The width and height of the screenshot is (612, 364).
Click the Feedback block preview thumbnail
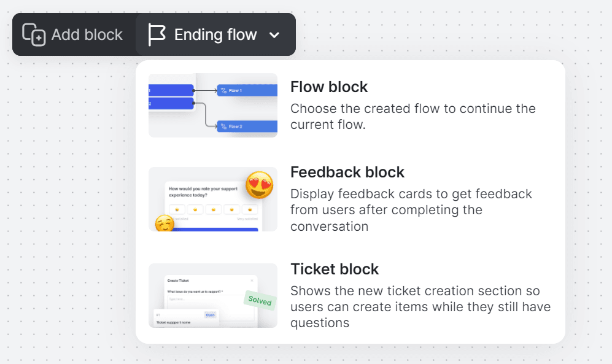pos(213,199)
